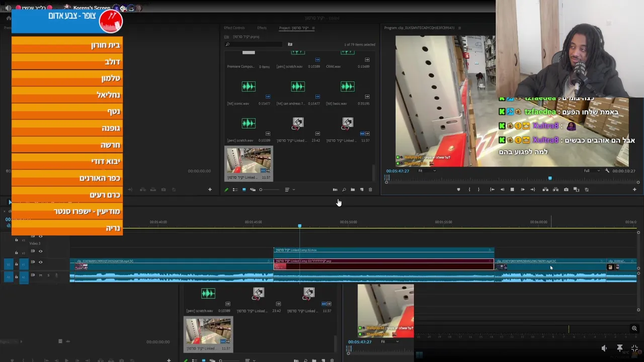Exit fullscreen on stream overlay
The image size is (644, 362).
point(634,348)
